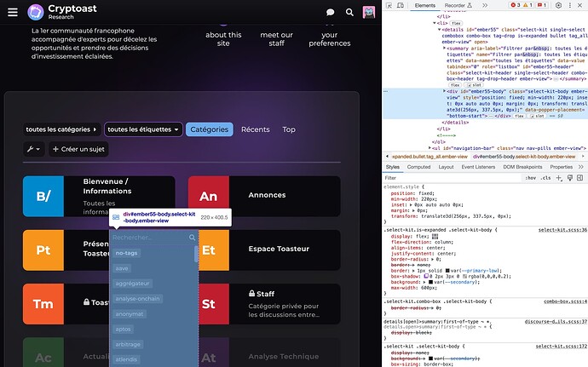
Task: Open the Annonces category card
Action: coord(264,196)
